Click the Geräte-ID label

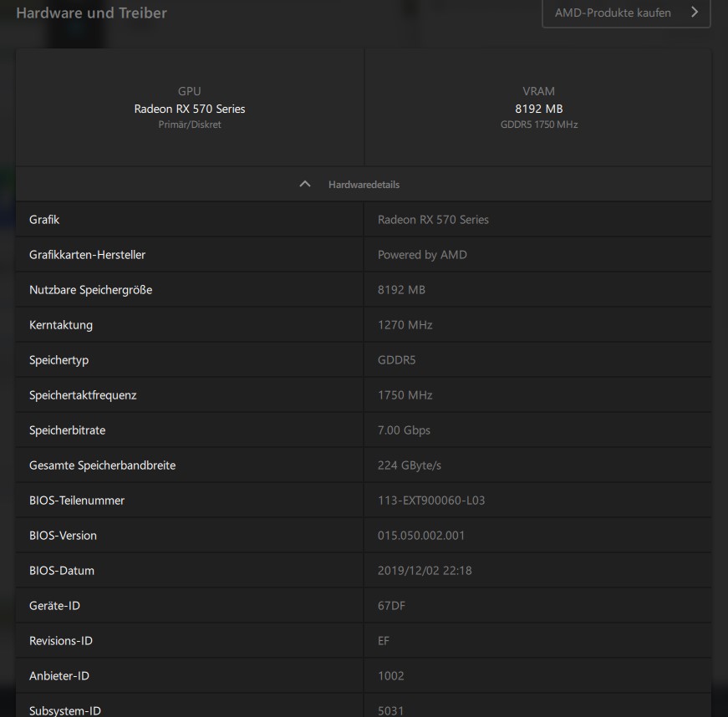point(54,606)
